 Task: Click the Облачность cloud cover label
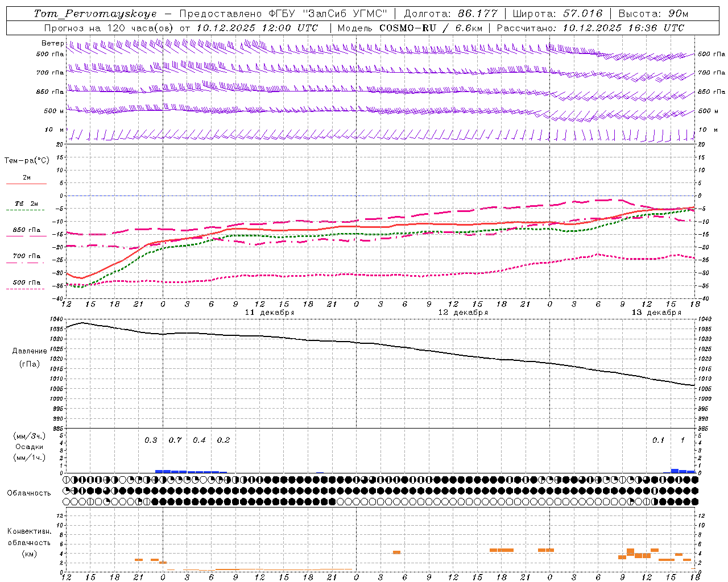coord(29,493)
